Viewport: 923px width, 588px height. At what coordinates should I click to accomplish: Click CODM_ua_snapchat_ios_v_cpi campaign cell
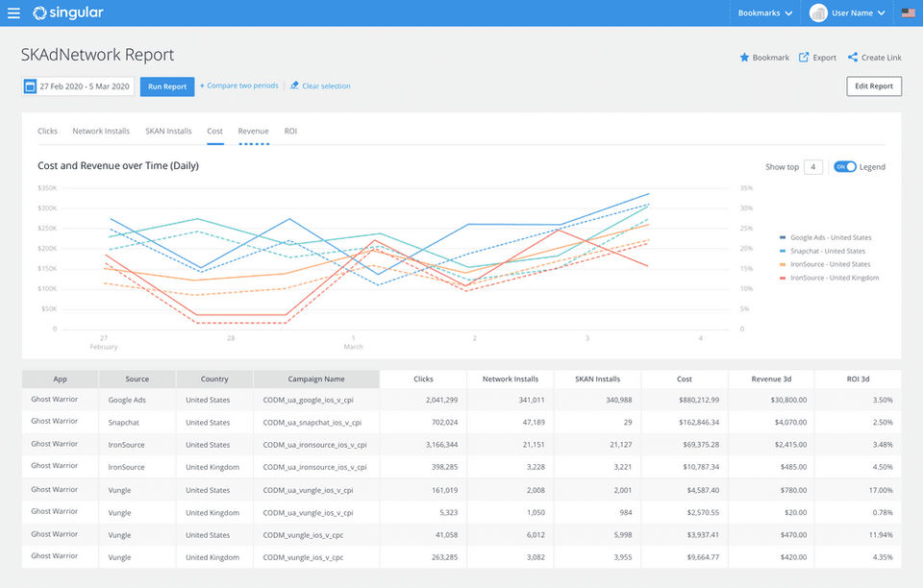(312, 422)
